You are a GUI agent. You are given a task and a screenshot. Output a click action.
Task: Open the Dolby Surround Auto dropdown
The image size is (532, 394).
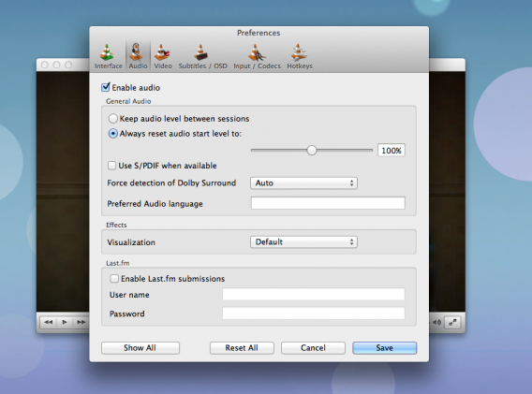303,183
